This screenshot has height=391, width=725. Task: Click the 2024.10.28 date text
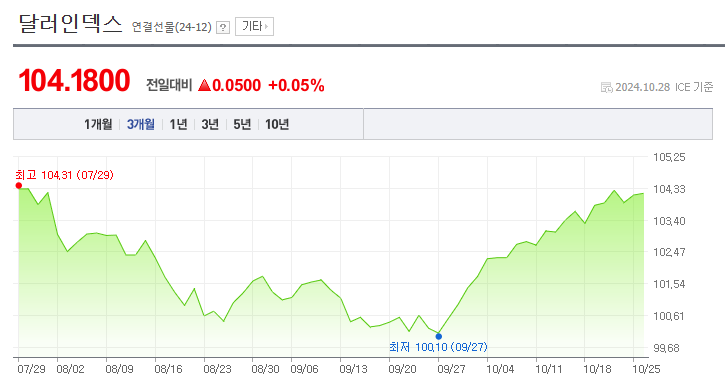click(x=643, y=87)
